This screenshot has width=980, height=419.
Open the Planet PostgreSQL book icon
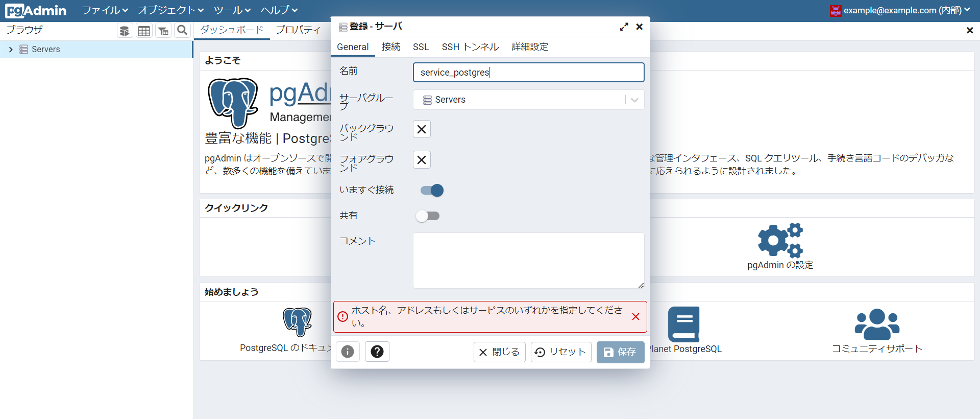pos(683,324)
